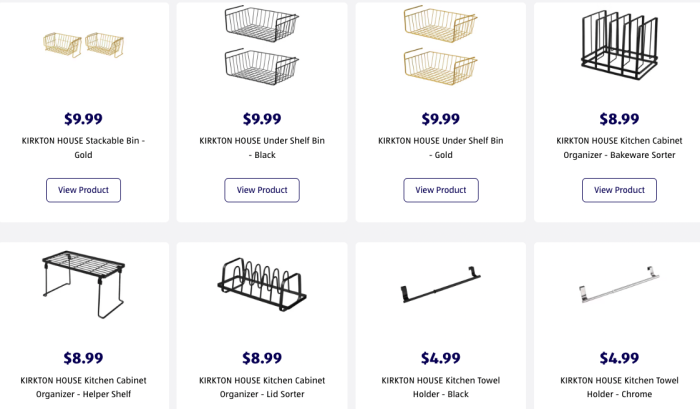Open the Kitchen Towel Holder - Black title
Image resolution: width=700 pixels, height=409 pixels.
440,387
